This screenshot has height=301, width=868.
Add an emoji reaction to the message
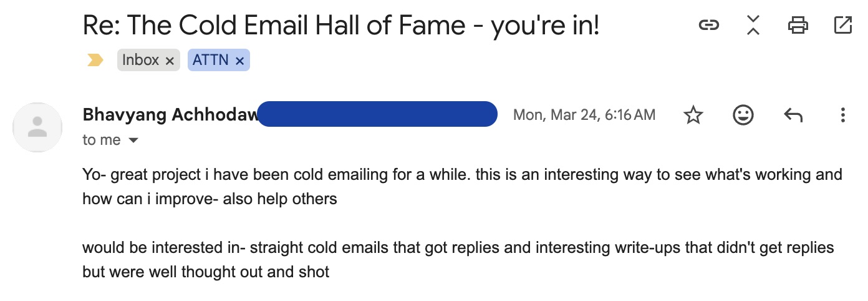tap(743, 115)
